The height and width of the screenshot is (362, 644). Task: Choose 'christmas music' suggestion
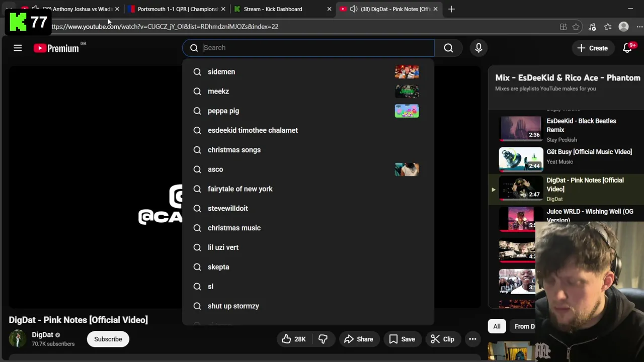click(308, 228)
